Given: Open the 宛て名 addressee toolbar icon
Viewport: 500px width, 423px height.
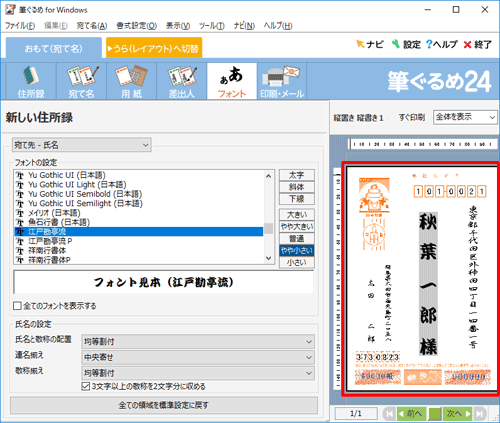Looking at the screenshot, I should (x=81, y=81).
